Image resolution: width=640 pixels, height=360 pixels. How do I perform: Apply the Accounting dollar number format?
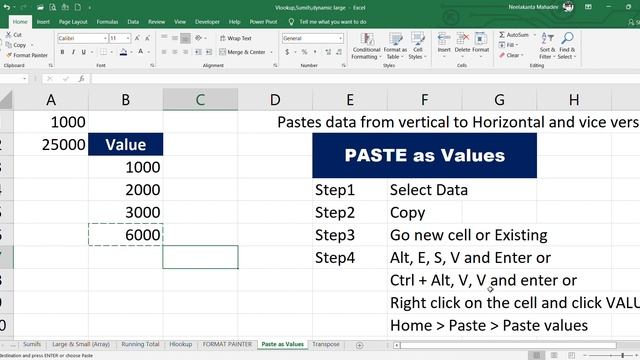tap(287, 52)
